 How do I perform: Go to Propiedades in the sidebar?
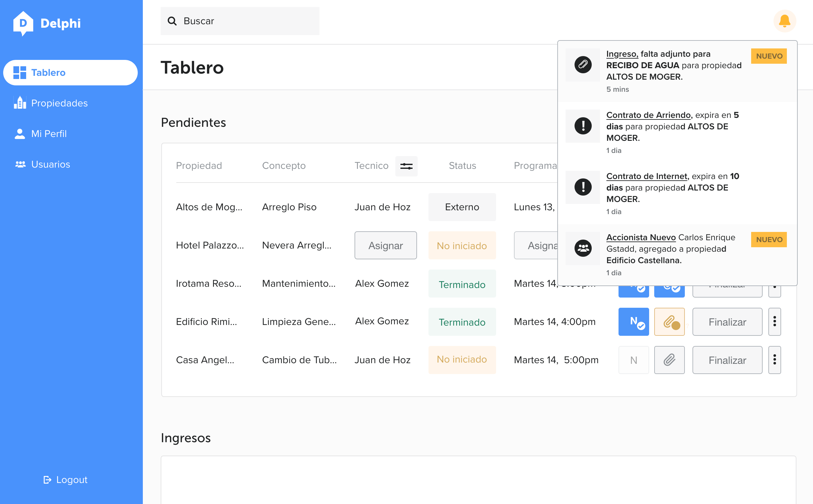(59, 103)
